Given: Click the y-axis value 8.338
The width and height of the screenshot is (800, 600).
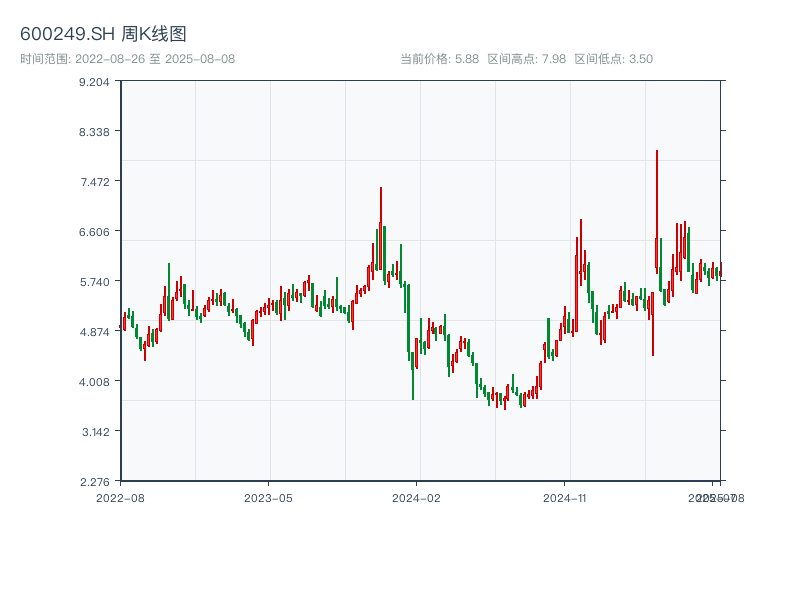Looking at the screenshot, I should pyautogui.click(x=94, y=132).
